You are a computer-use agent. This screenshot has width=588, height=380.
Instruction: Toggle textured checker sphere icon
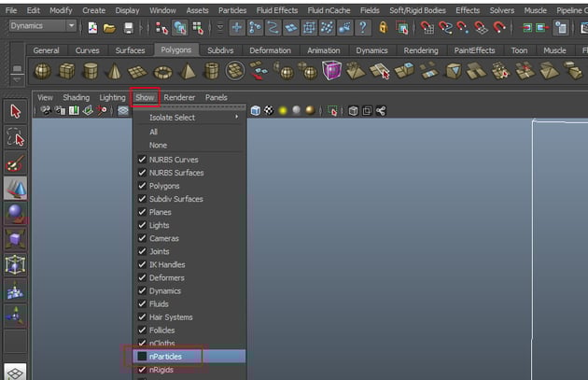point(269,111)
